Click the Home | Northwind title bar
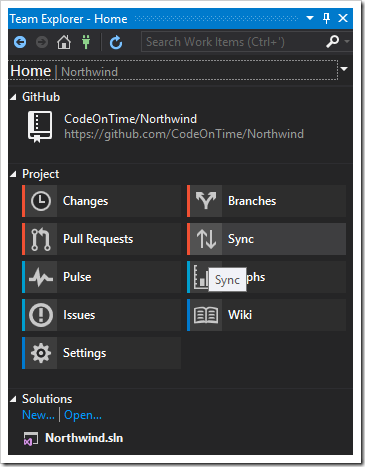This screenshot has height=467, width=365. (x=173, y=70)
